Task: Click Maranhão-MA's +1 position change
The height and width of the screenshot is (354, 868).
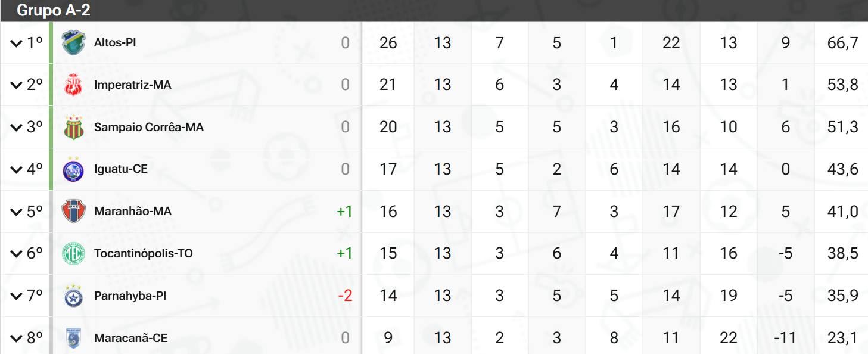Action: (344, 212)
